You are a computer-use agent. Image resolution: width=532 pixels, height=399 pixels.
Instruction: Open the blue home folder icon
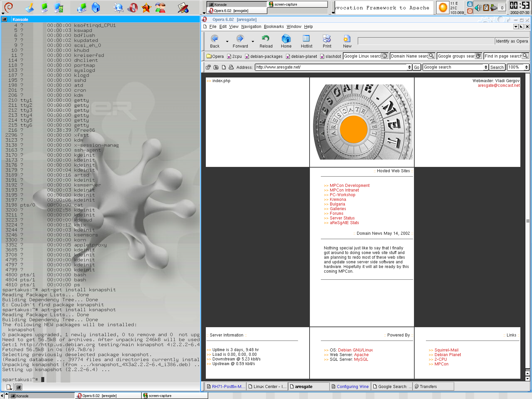96,7
